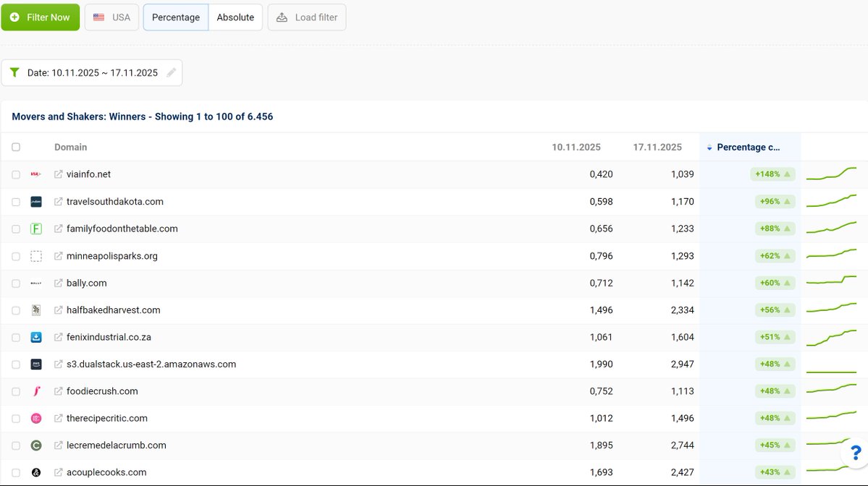Click the value 2,947 in amazonaws row

pyautogui.click(x=682, y=364)
